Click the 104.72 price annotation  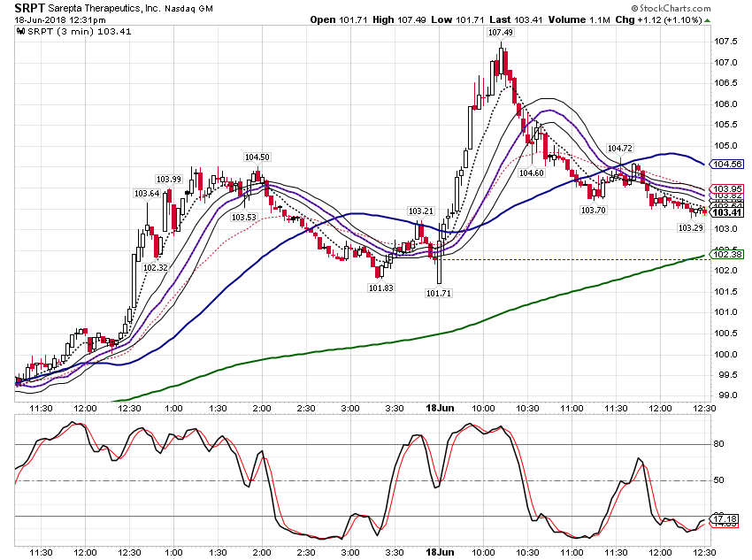point(619,149)
